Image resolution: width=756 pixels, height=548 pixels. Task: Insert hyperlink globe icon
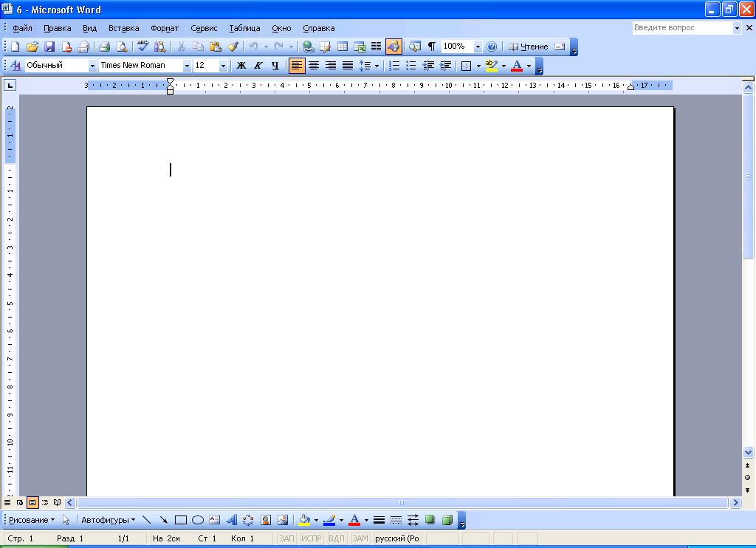pos(308,47)
